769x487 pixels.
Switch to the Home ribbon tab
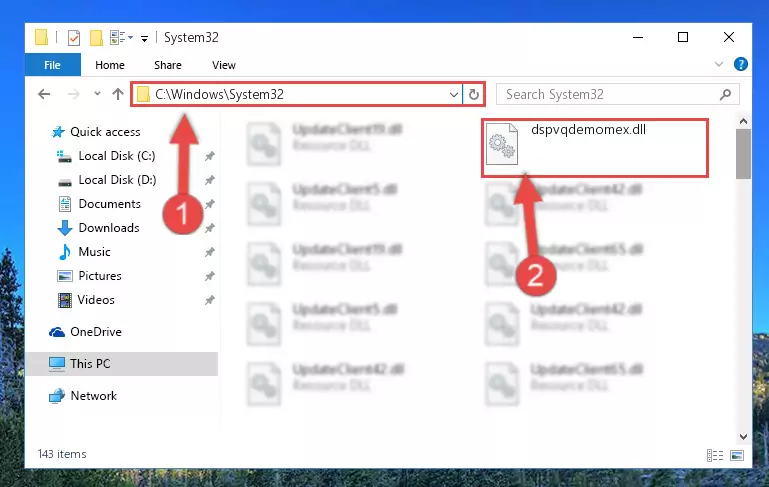point(110,65)
